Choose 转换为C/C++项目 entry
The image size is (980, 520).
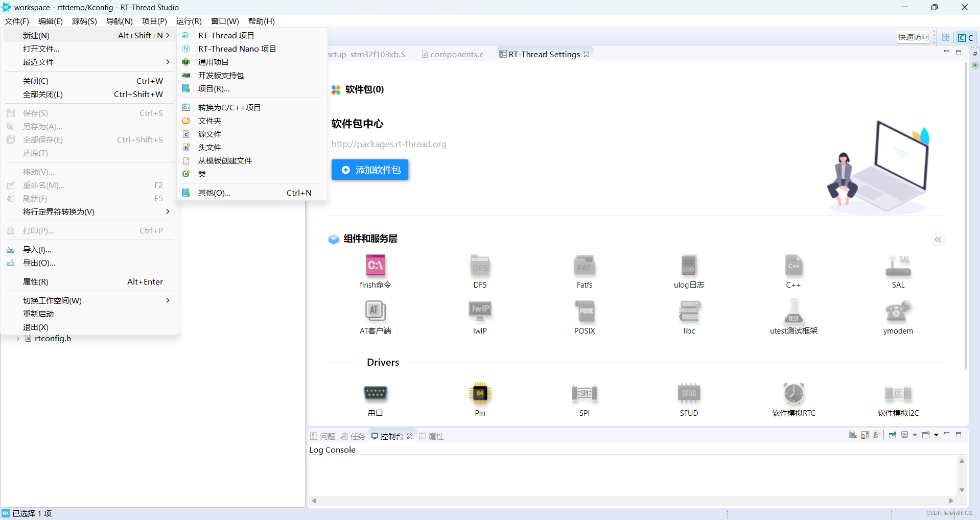[x=252, y=107]
